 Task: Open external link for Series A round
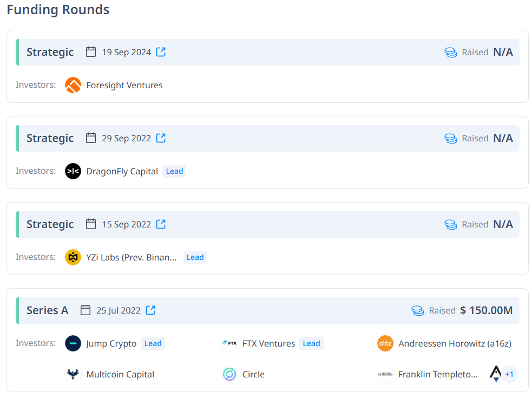(x=150, y=310)
